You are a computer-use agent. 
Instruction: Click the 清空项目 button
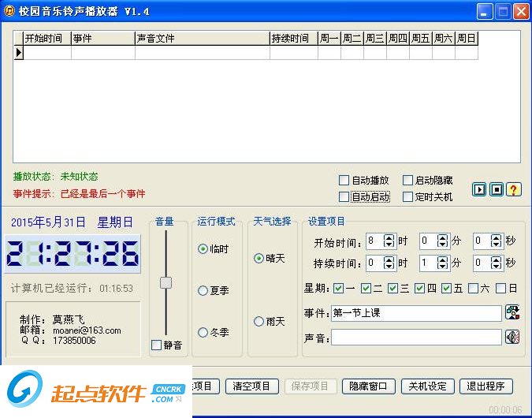[251, 386]
